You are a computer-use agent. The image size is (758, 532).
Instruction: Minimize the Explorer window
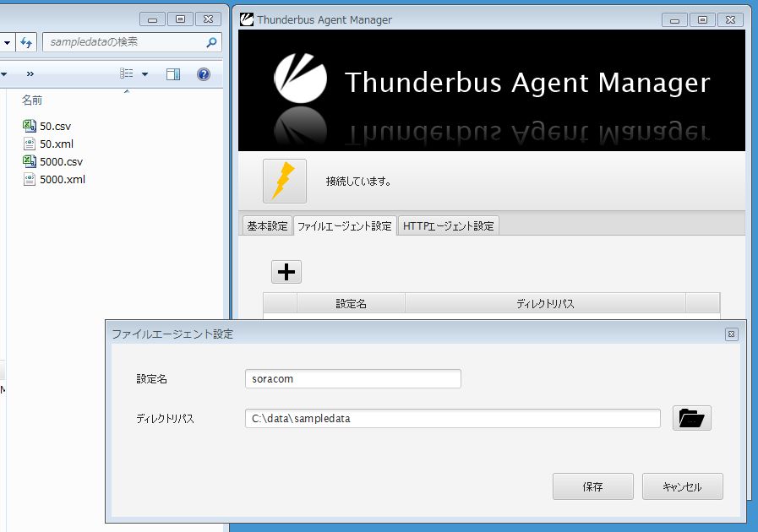pyautogui.click(x=152, y=19)
